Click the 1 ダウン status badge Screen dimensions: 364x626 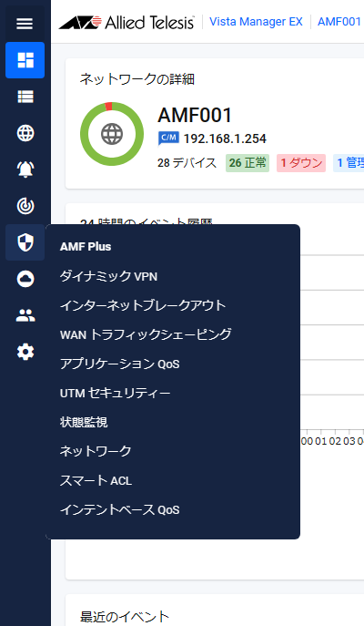coord(301,163)
